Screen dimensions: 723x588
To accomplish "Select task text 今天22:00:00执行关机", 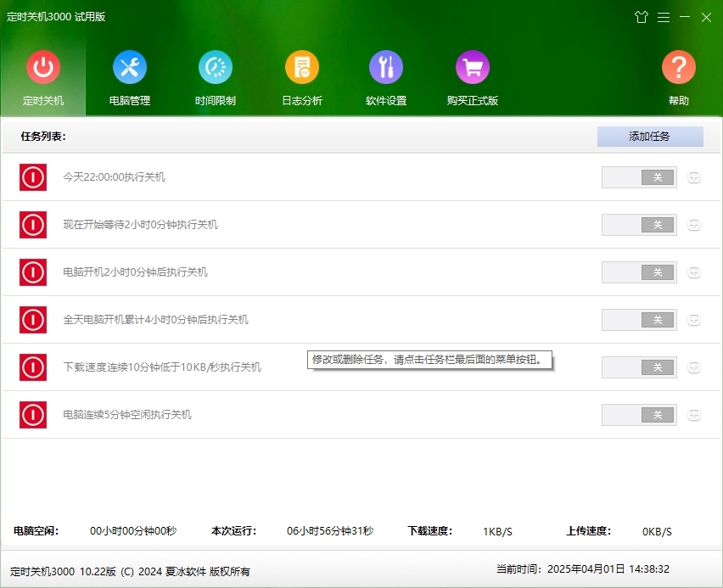I will [114, 177].
